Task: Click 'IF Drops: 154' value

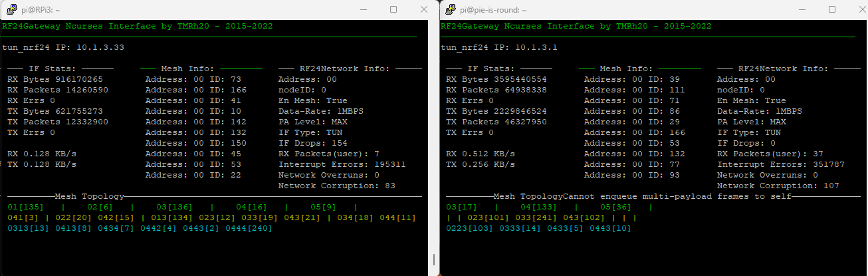Action: coord(313,143)
